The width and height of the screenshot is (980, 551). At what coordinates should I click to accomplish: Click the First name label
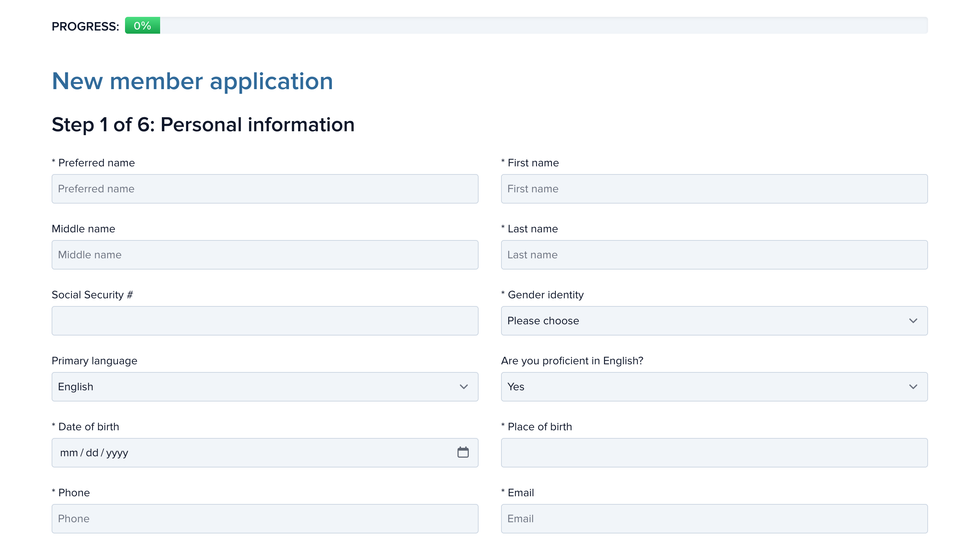tap(530, 163)
